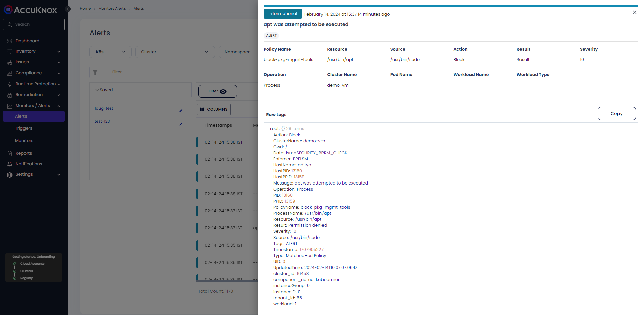Viewport: 644px width, 315px height.
Task: Select the Dashboard icon in sidebar
Action: coord(10,41)
